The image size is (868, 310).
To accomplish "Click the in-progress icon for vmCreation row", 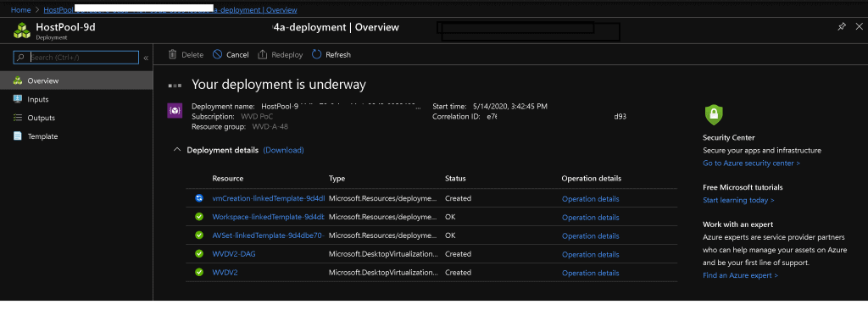I will click(199, 198).
